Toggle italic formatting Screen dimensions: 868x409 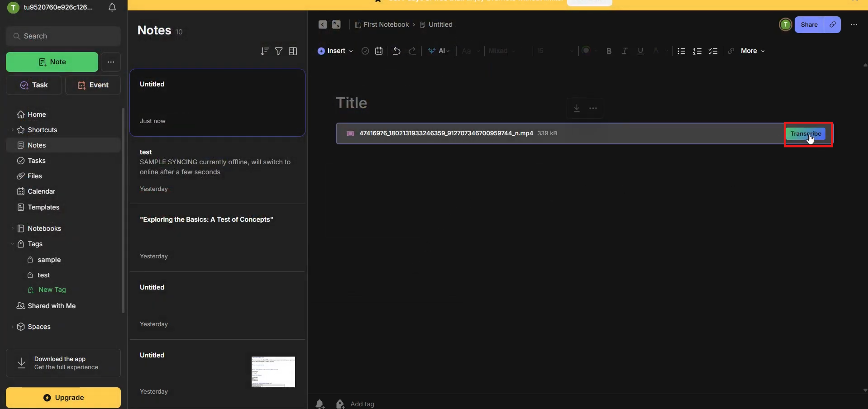coord(625,51)
